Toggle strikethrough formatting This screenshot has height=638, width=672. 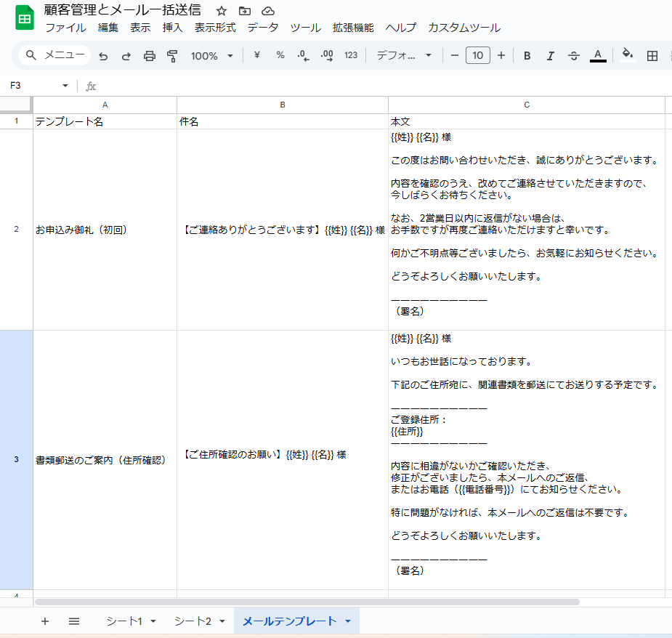pyautogui.click(x=573, y=56)
